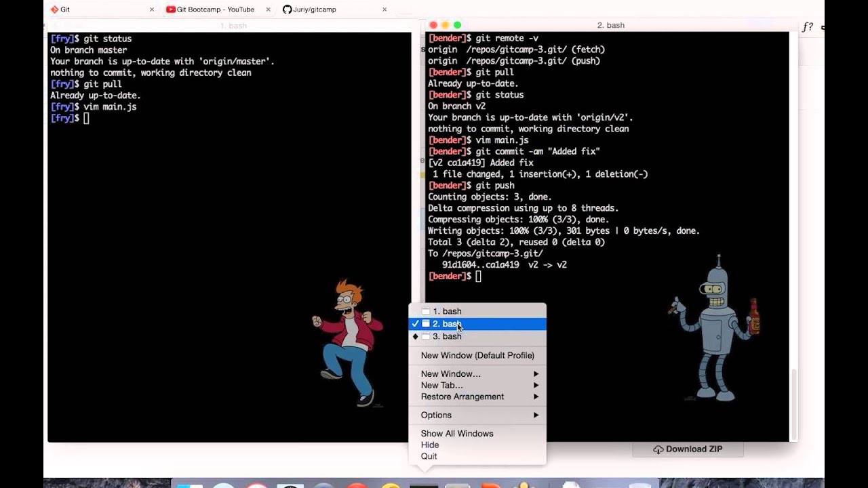Click the "f?" icon beside the terminal
This screenshot has width=868, height=488.
point(808,27)
